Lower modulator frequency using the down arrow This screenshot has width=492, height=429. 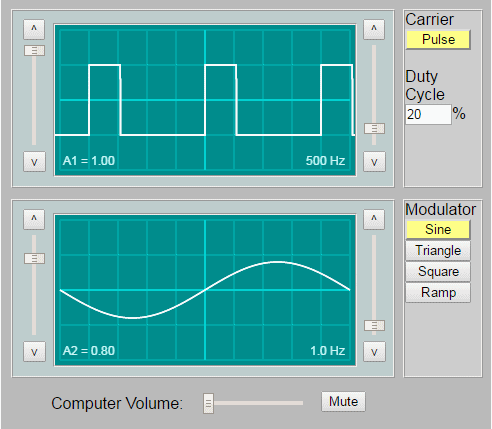pyautogui.click(x=374, y=352)
